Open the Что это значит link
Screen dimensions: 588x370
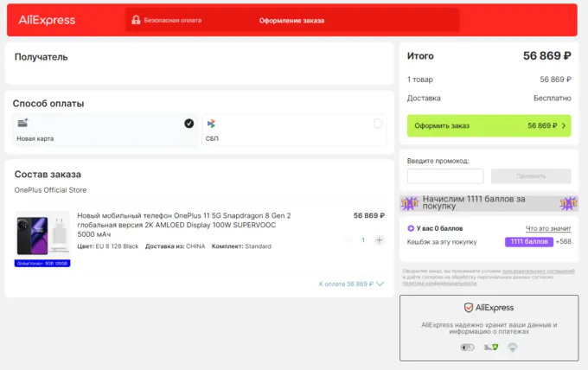(548, 228)
